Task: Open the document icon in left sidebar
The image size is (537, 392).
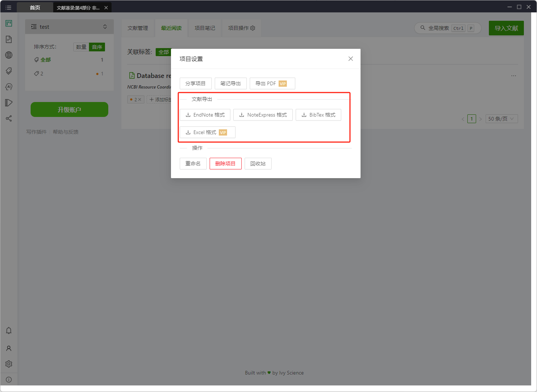Action: pyautogui.click(x=9, y=39)
